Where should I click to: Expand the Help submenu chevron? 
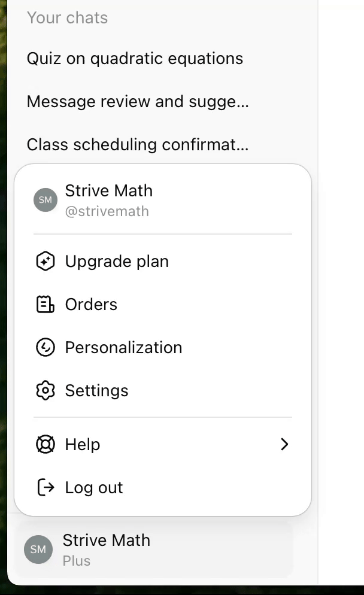coord(284,444)
